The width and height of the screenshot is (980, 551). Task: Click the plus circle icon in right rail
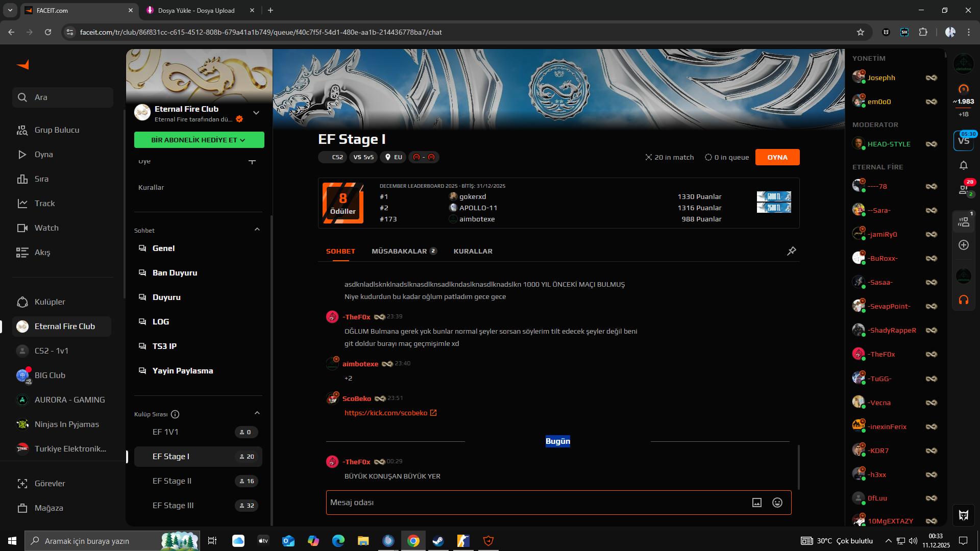click(x=964, y=245)
